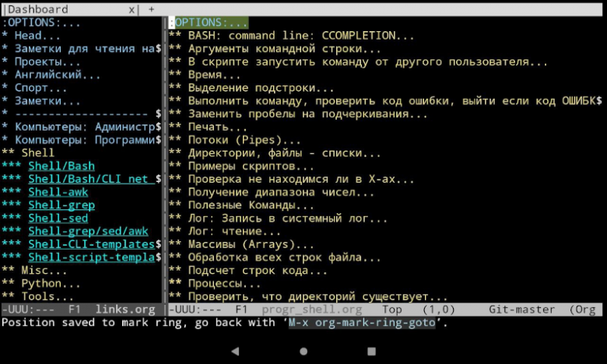Tap the Android recent apps square

[x=372, y=352]
